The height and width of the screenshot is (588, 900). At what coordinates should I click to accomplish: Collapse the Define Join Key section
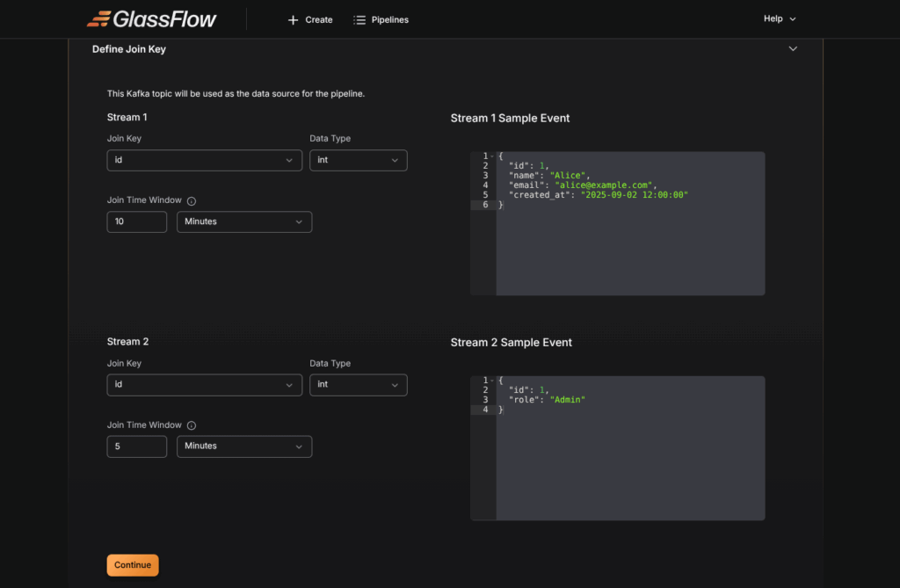793,49
